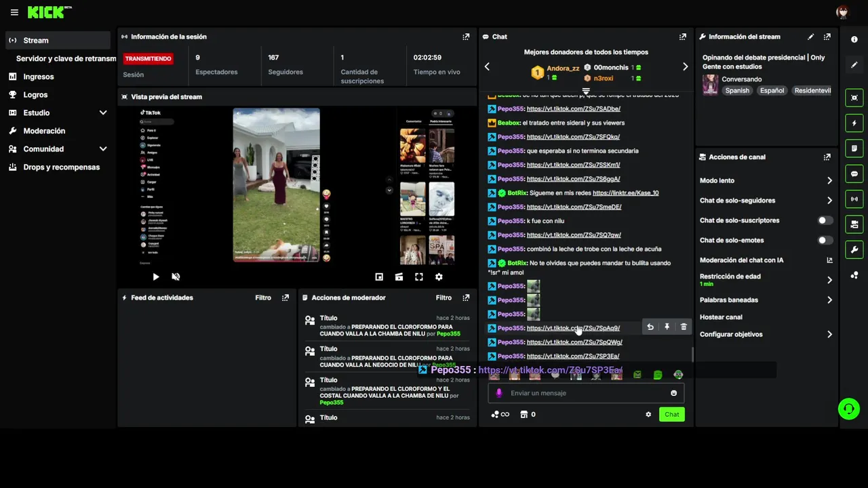Toggle the channel actions camera icon in right sidebar

coord(854,224)
